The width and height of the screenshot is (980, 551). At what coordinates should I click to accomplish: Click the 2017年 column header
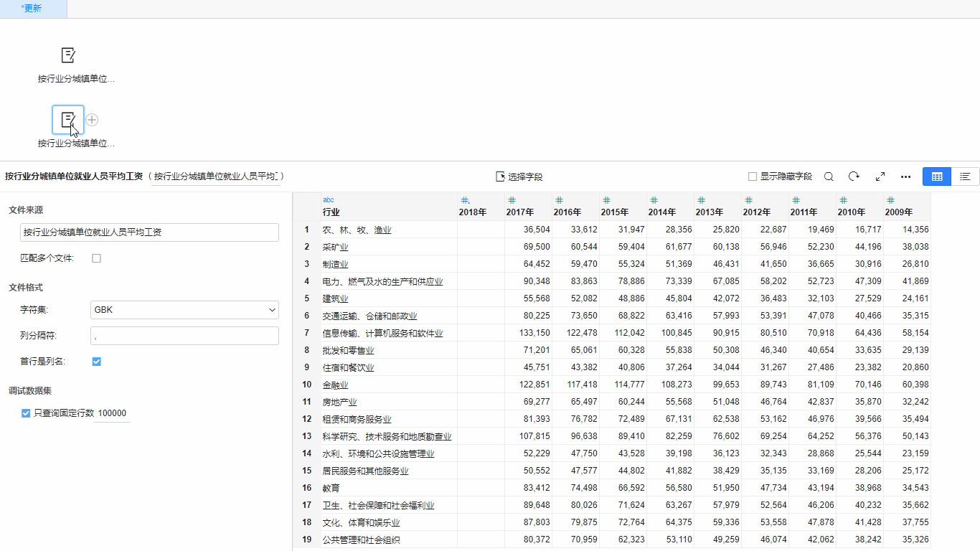point(520,212)
